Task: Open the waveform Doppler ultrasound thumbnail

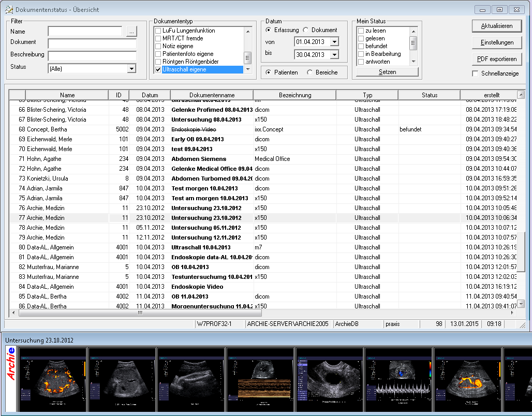Action: tap(398, 379)
